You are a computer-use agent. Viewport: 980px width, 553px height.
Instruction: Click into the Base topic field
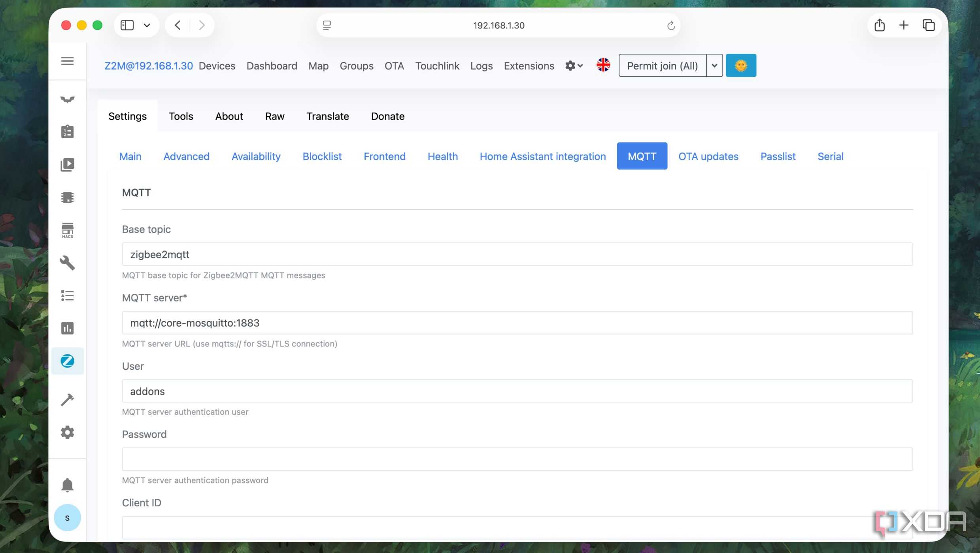click(x=517, y=254)
